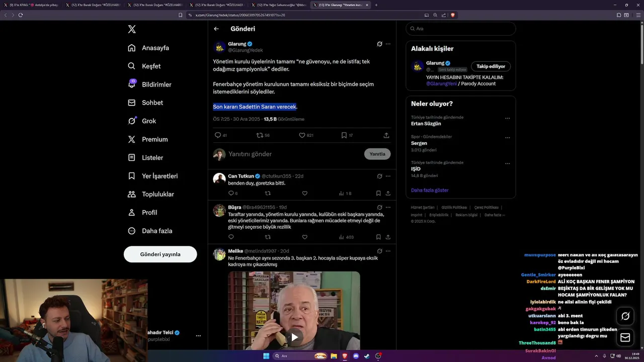Reply to Büşra's comment
644x362 pixels.
231,237
